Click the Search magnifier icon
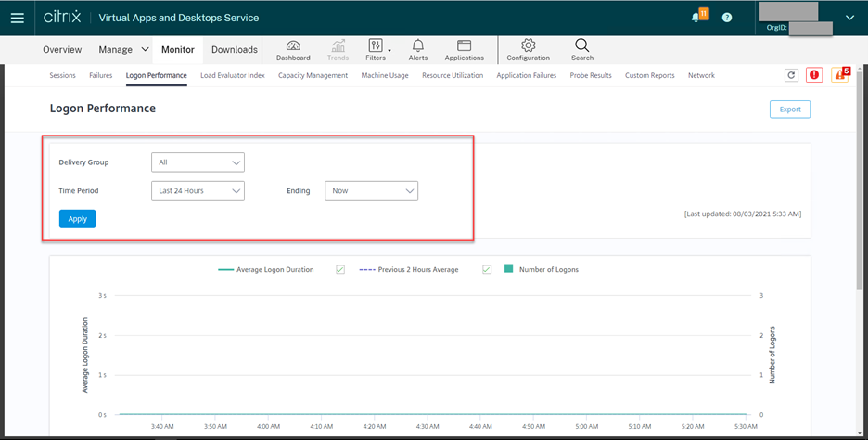This screenshot has width=868, height=440. 582,50
